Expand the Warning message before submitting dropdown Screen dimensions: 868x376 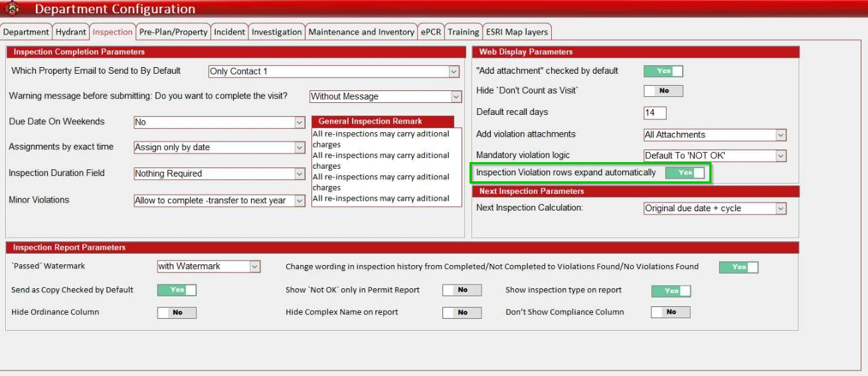pos(456,96)
